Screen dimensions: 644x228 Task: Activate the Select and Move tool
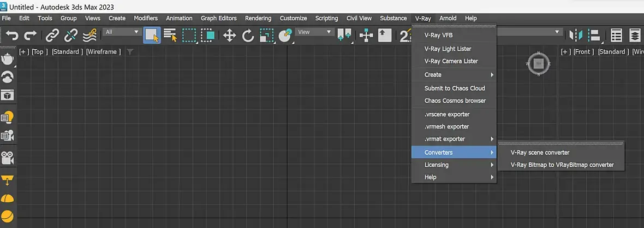coord(229,36)
